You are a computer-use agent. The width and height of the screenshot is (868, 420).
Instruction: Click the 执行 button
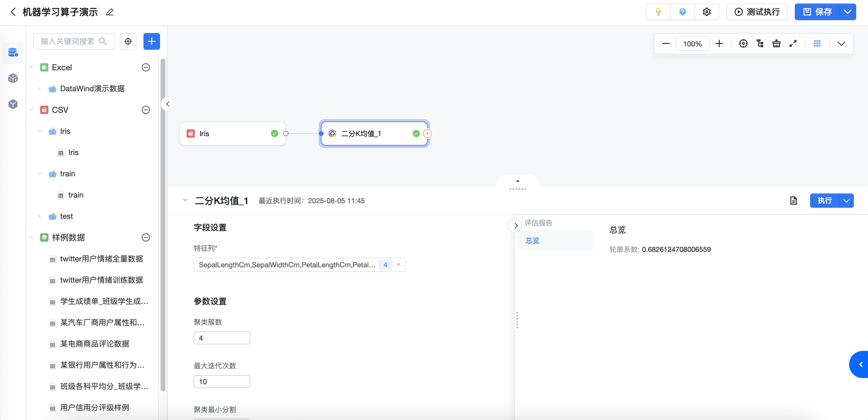pos(824,201)
